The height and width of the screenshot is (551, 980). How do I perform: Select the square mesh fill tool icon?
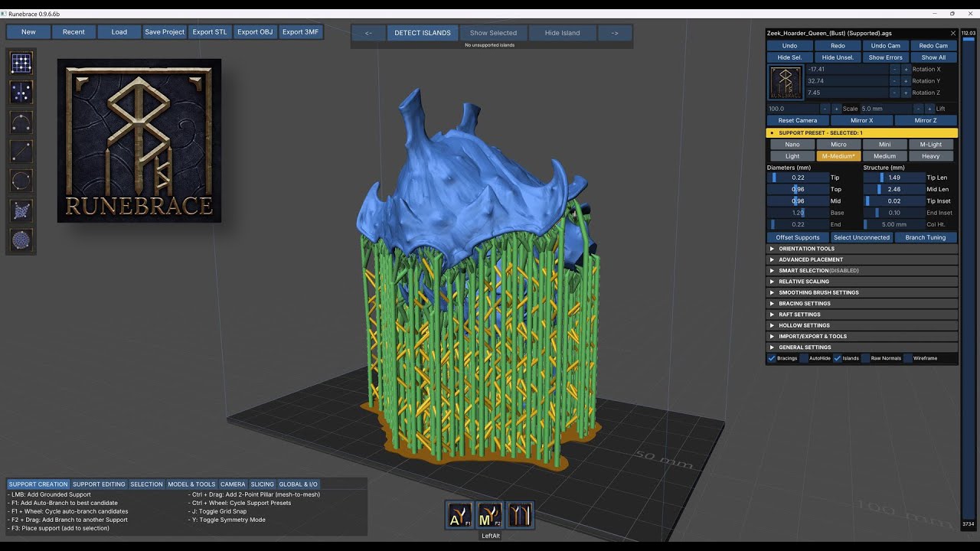pyautogui.click(x=21, y=210)
